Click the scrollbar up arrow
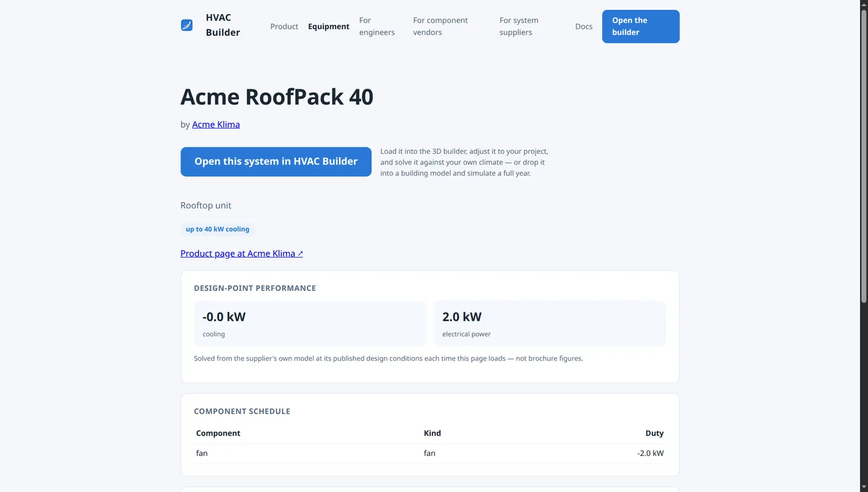This screenshot has width=868, height=492. 863,4
